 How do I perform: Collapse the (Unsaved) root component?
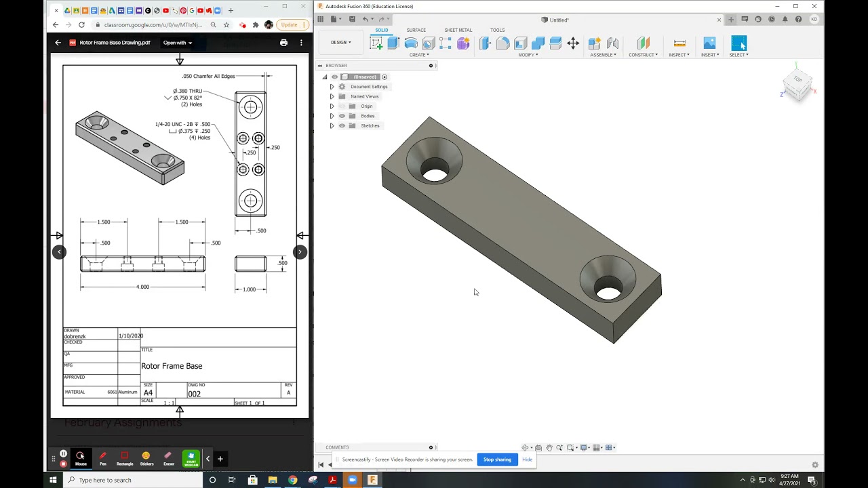[x=325, y=77]
